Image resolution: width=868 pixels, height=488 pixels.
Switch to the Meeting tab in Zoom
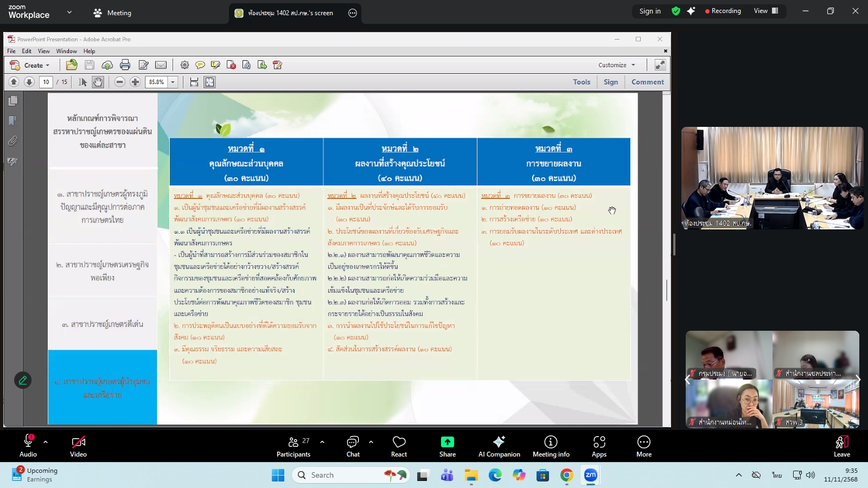pyautogui.click(x=112, y=12)
